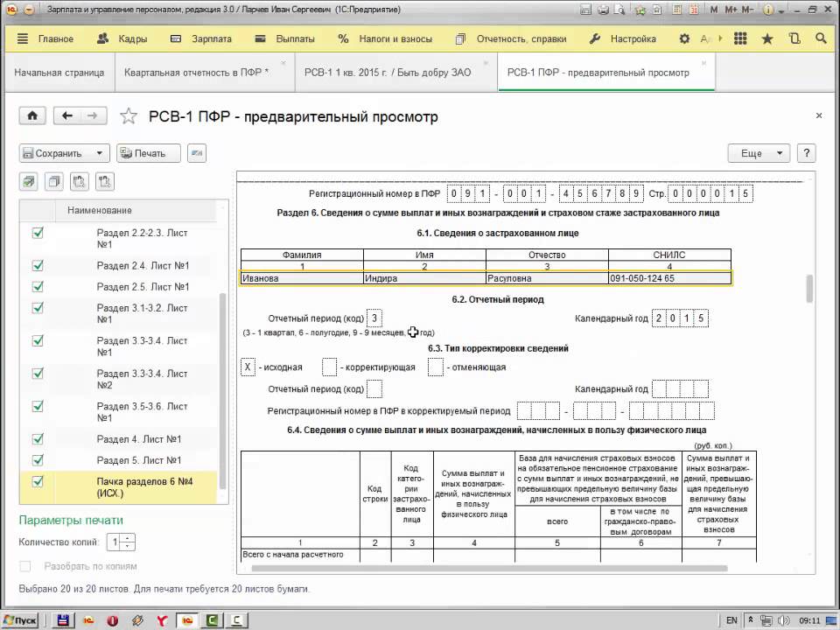Open the Yandex browser taskbar icon
The height and width of the screenshot is (630, 840).
[x=162, y=620]
